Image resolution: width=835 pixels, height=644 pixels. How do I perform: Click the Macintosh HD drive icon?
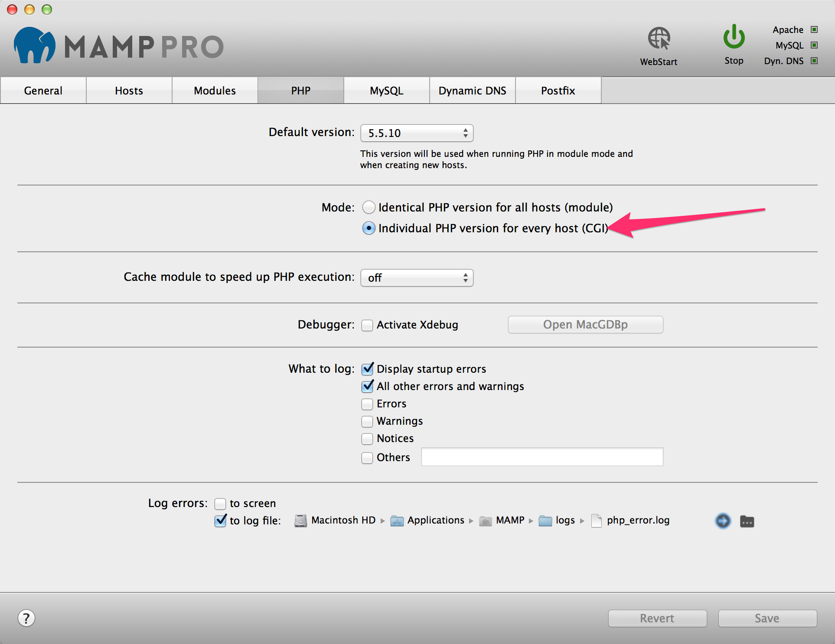tap(300, 520)
